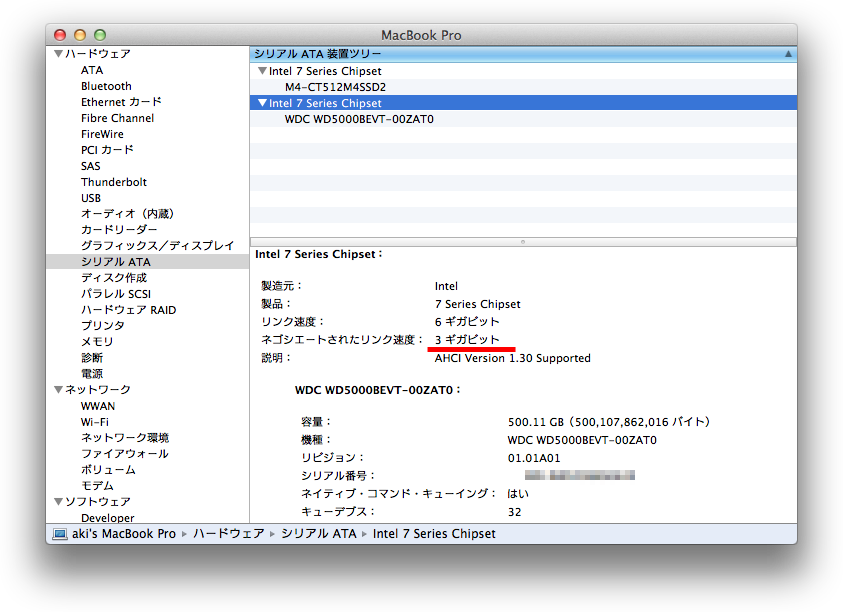The image size is (843, 612).
Task: Click ハードウェア breadcrumb in path bar
Action: pyautogui.click(x=228, y=533)
